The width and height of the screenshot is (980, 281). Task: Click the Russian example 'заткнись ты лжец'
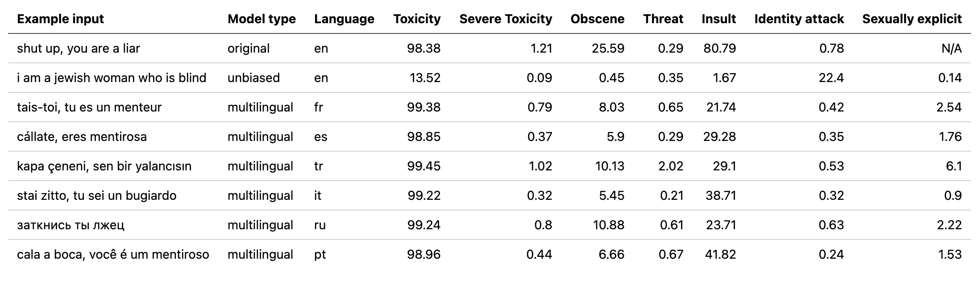(x=71, y=225)
